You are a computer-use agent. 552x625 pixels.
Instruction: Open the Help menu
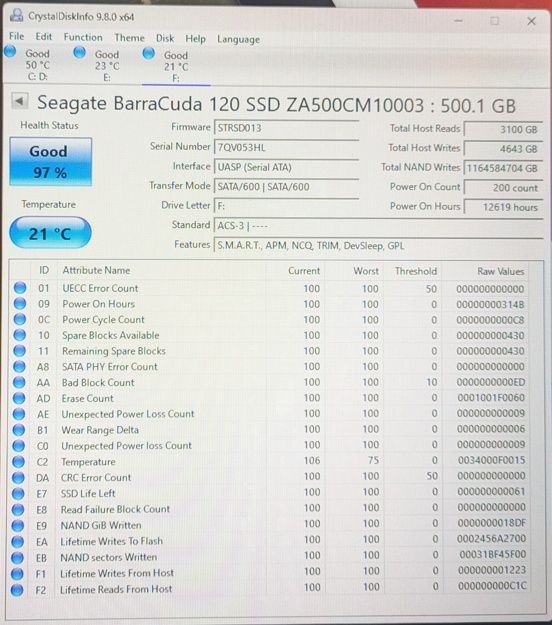click(x=195, y=39)
